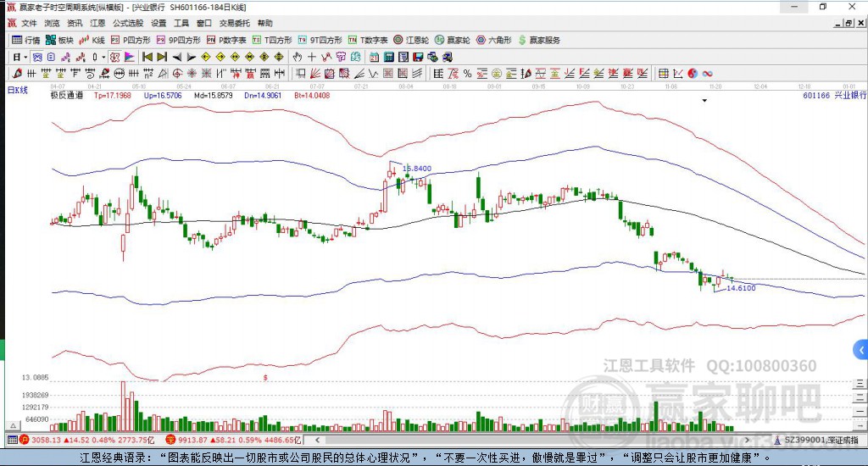The width and height of the screenshot is (868, 466).
Task: Jump to last bar with skip-end icon
Action: click(162, 57)
